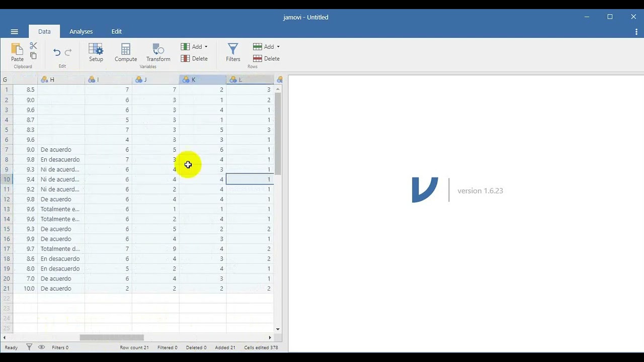
Task: Toggle the filter visibility eye icon
Action: pyautogui.click(x=41, y=347)
